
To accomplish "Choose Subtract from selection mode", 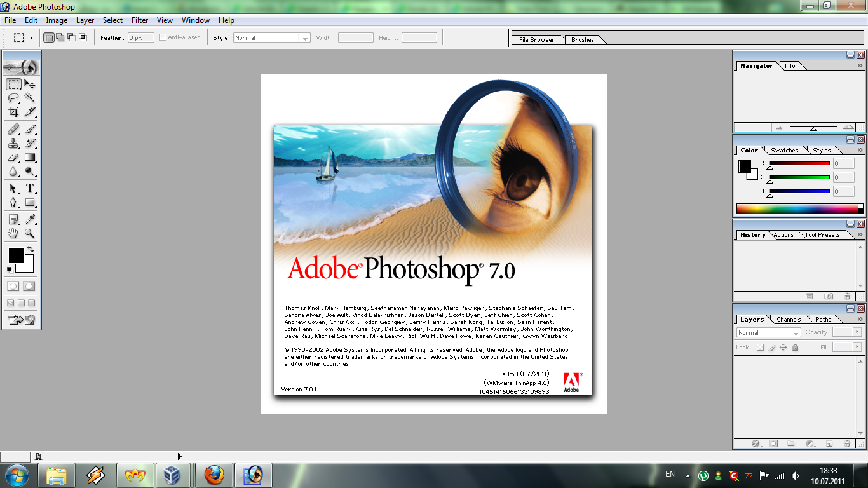I will tap(71, 37).
